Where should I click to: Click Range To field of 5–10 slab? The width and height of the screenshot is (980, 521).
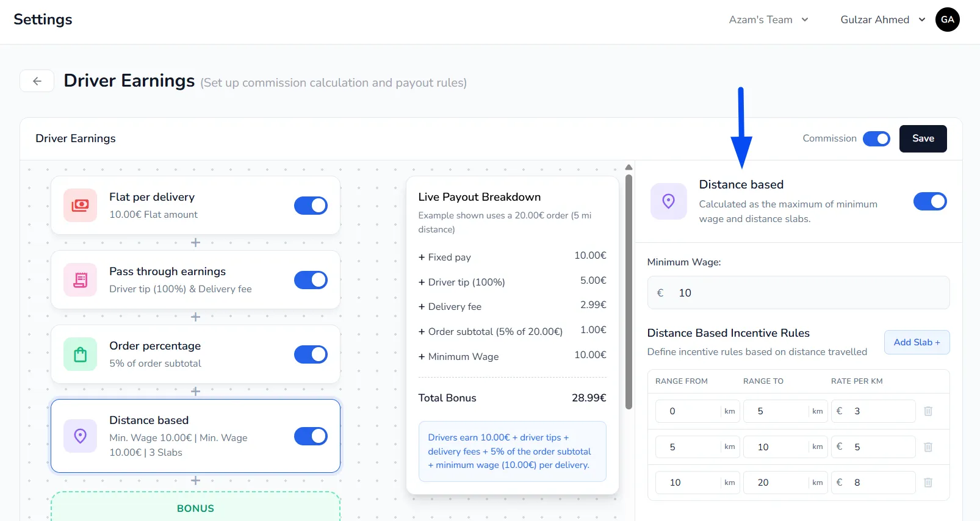[x=785, y=447]
